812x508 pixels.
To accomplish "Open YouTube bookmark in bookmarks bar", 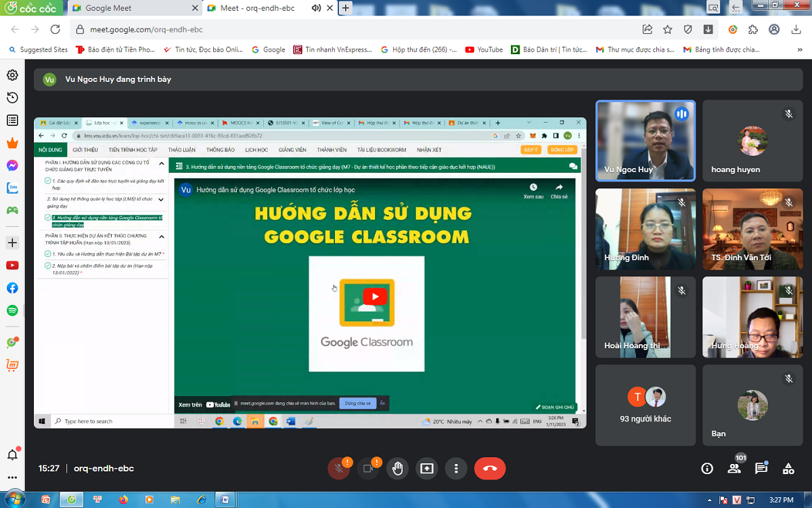I will (484, 49).
